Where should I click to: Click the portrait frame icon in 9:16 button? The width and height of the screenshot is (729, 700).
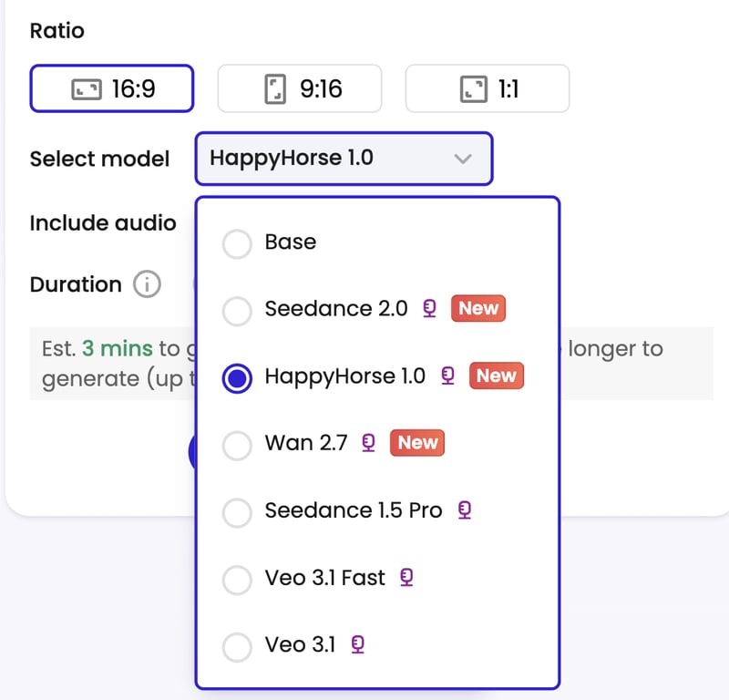(275, 88)
